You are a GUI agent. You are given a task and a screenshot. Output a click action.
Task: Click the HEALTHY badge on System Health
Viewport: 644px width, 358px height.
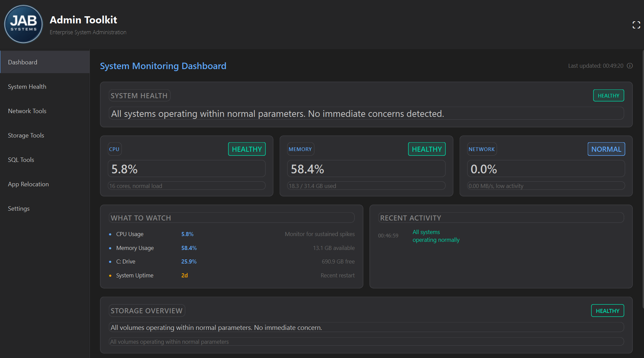point(608,96)
